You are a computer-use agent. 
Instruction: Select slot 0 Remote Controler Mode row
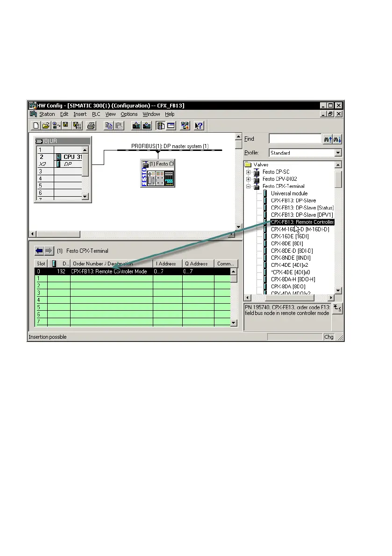pos(133,271)
